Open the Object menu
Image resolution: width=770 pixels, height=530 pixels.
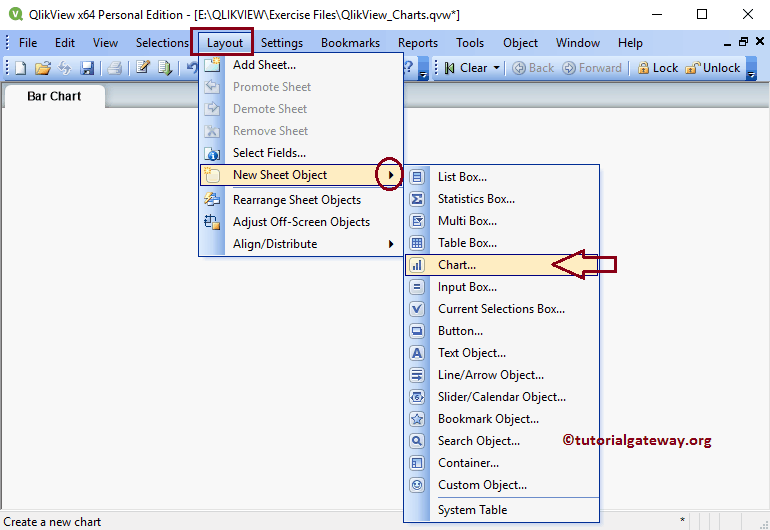[520, 43]
